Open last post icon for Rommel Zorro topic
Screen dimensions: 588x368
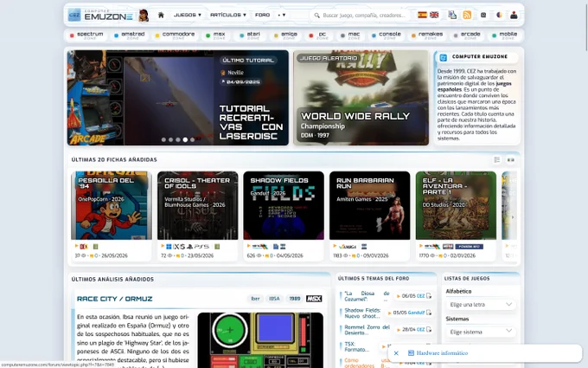[x=429, y=329]
